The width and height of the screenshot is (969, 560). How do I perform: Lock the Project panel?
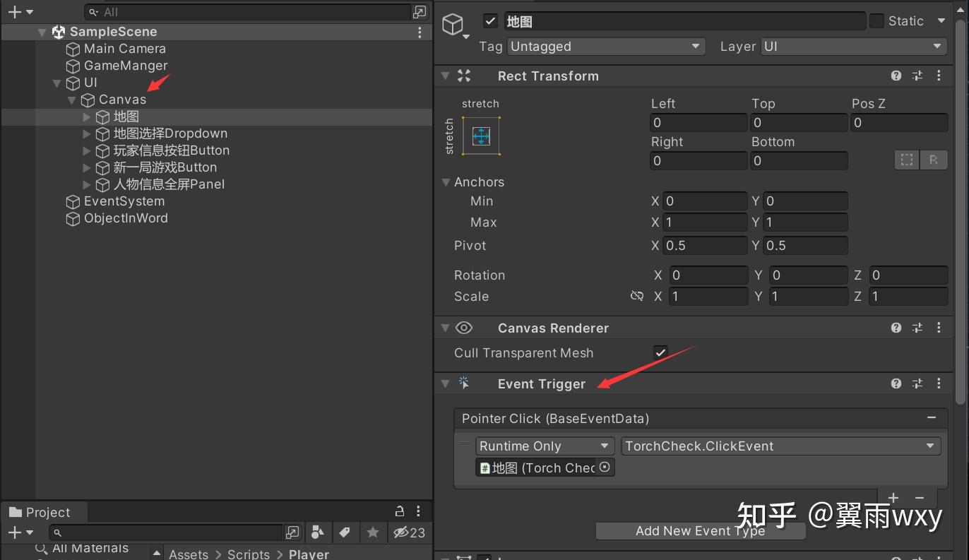400,511
